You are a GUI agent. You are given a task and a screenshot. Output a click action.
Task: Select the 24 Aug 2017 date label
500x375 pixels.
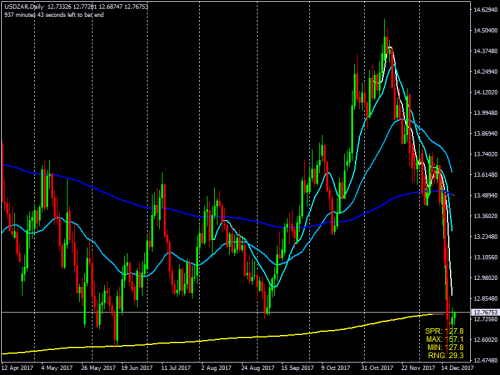[257, 368]
